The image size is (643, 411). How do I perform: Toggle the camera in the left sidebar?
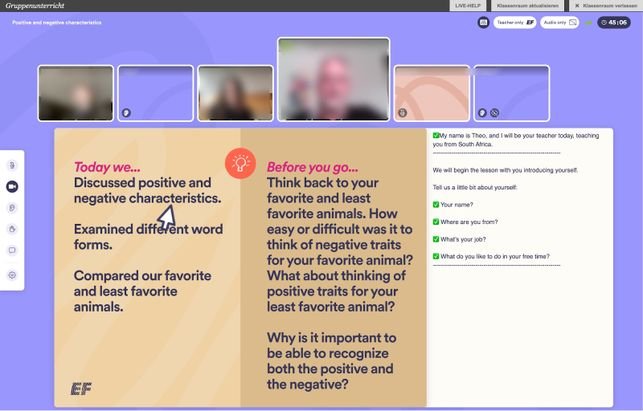click(12, 187)
